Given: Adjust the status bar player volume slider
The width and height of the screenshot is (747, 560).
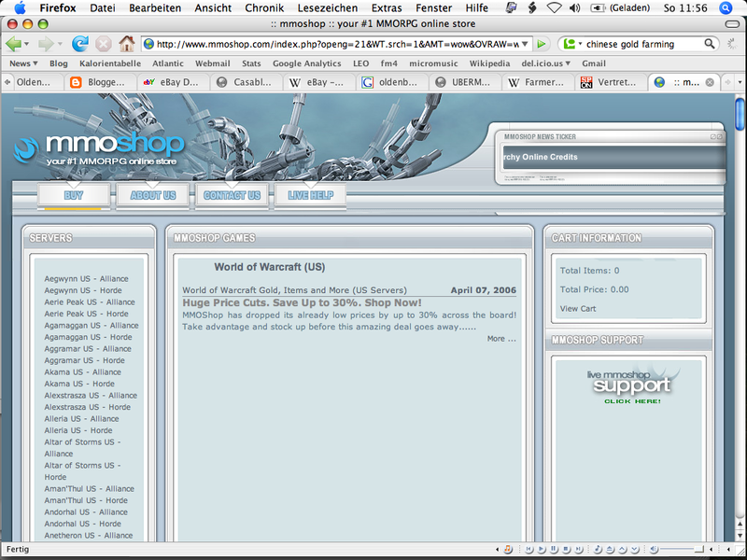Looking at the screenshot, I should [683, 550].
